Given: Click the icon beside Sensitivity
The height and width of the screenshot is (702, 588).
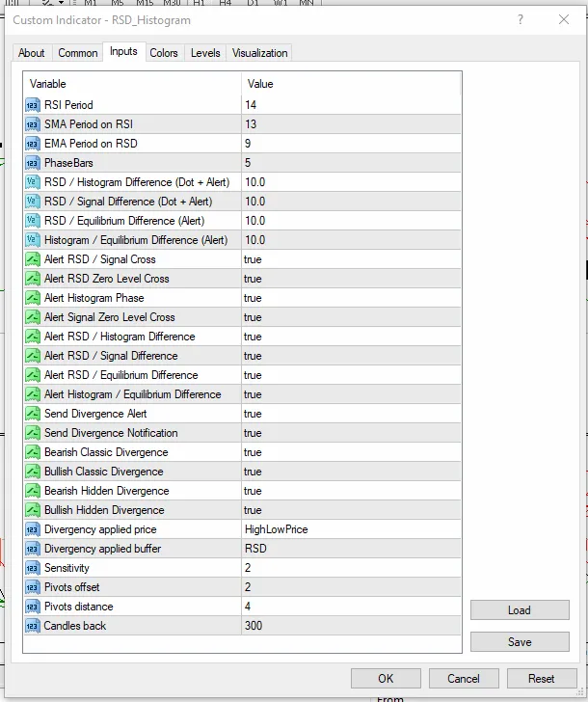Looking at the screenshot, I should [x=33, y=568].
